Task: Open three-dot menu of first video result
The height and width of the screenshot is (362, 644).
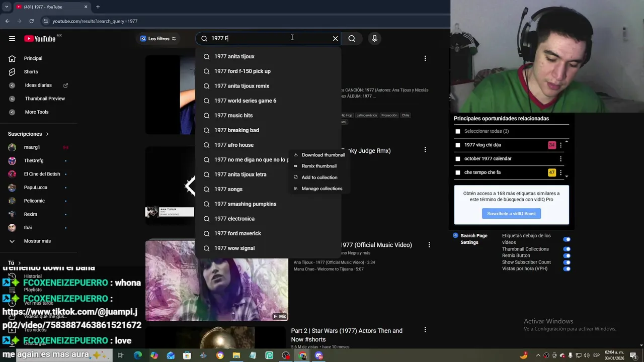Action: point(425,58)
